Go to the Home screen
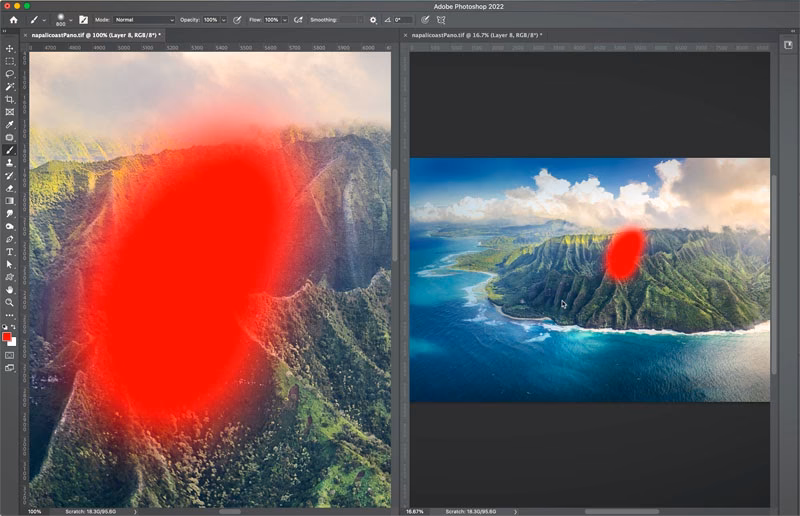 click(x=14, y=20)
